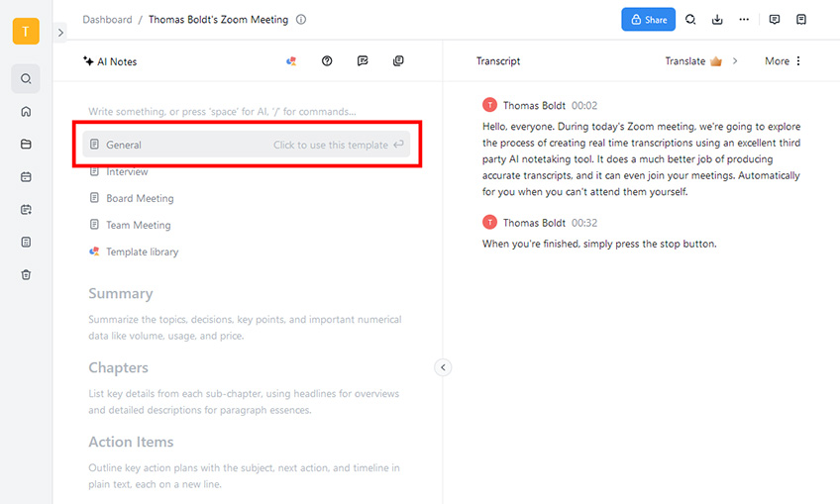The image size is (840, 504).
Task: Go to Home in the sidebar
Action: pos(26,112)
